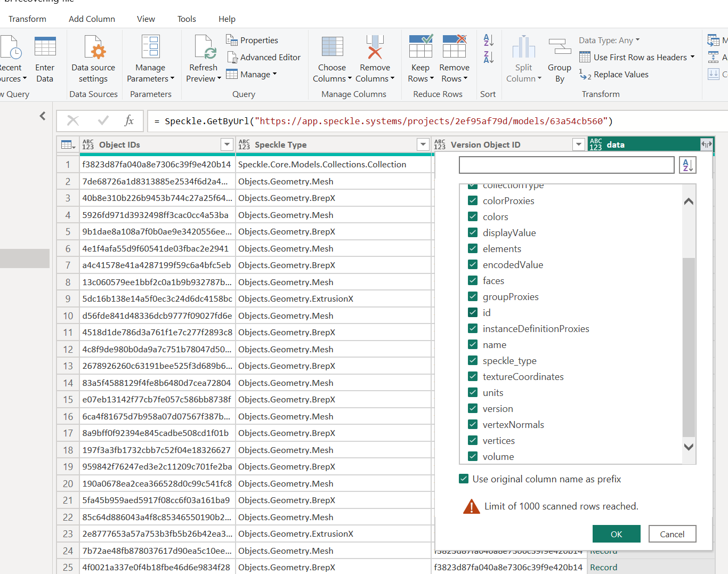Image resolution: width=728 pixels, height=574 pixels.
Task: Open the Tools ribbon tab
Action: 187,19
